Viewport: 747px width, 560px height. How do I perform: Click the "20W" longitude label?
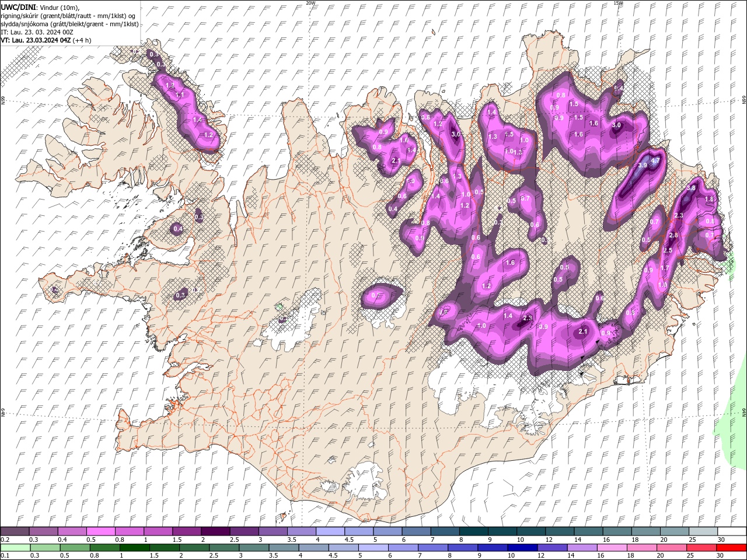[x=310, y=3]
